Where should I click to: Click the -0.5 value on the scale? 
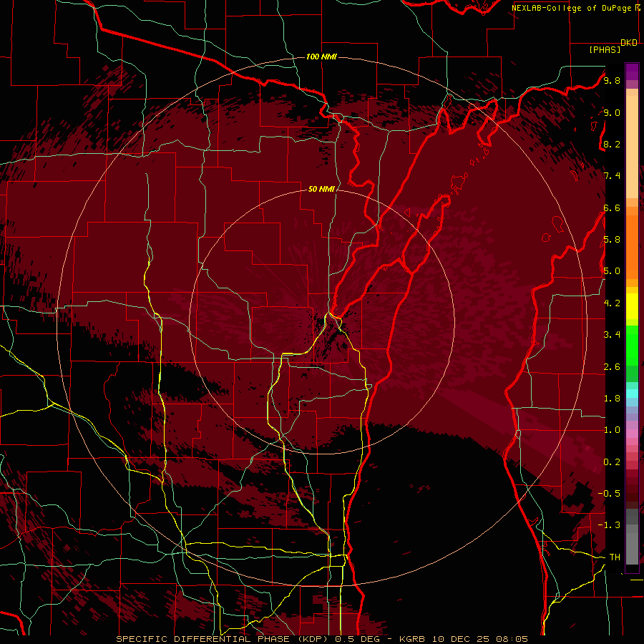pos(609,494)
